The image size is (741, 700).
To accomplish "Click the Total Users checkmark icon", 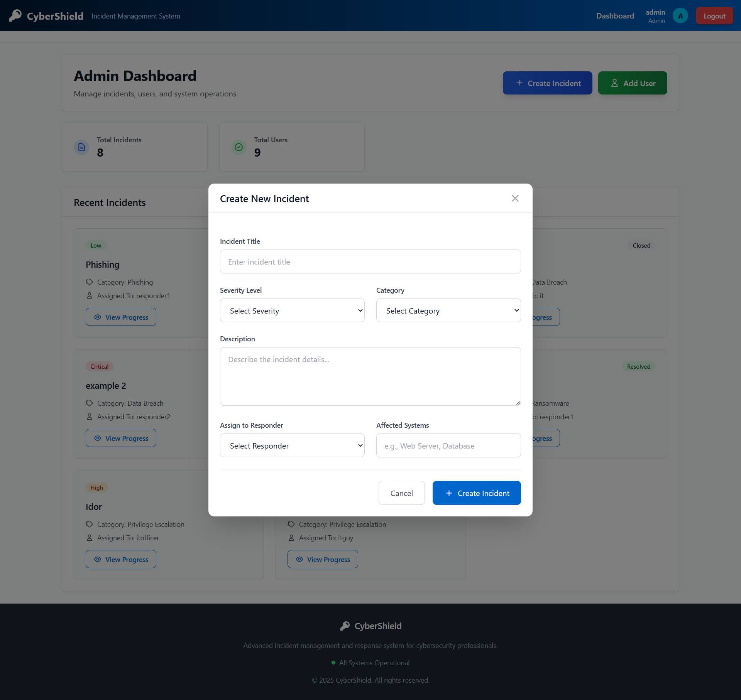I will pos(239,147).
